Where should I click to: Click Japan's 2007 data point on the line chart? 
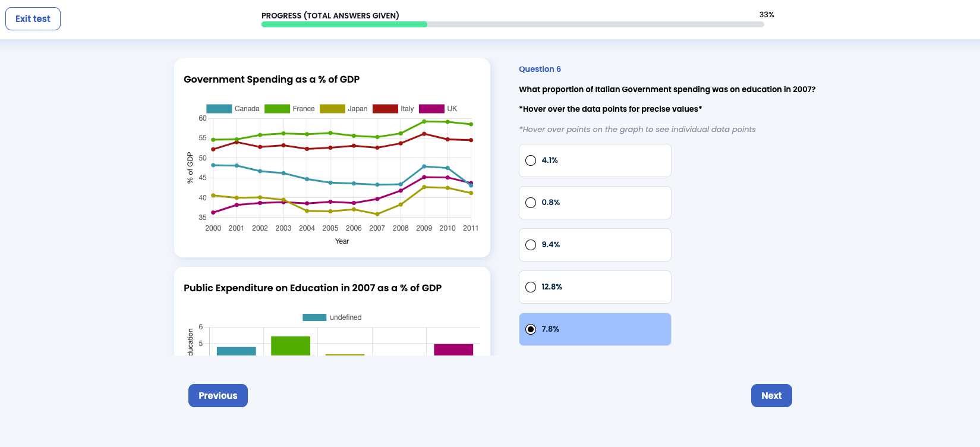[377, 214]
